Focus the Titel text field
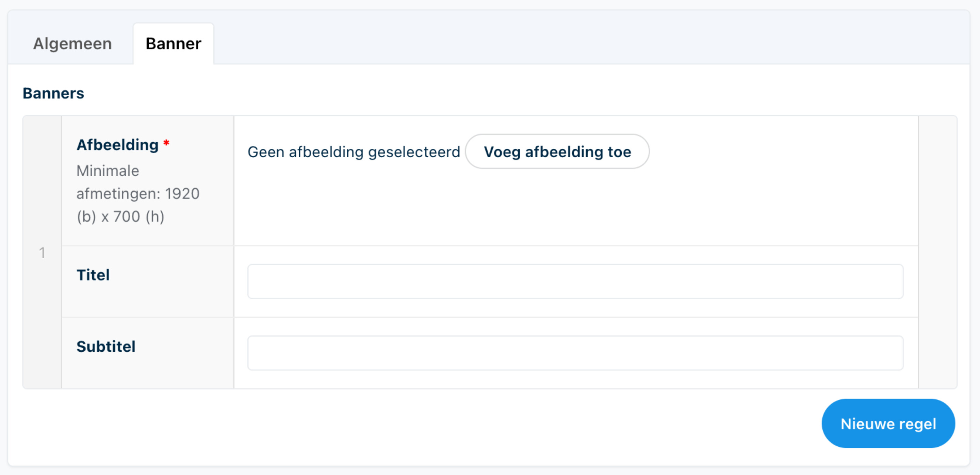This screenshot has height=475, width=980. (575, 281)
